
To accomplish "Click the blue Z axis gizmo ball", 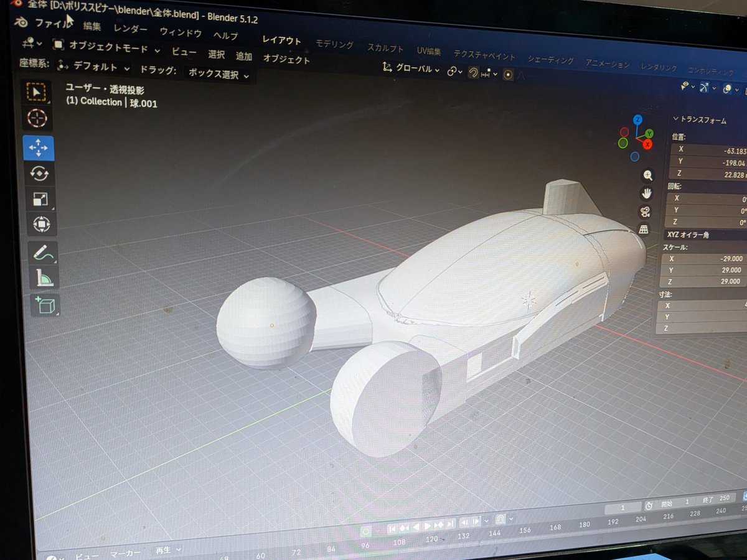I will coord(637,119).
